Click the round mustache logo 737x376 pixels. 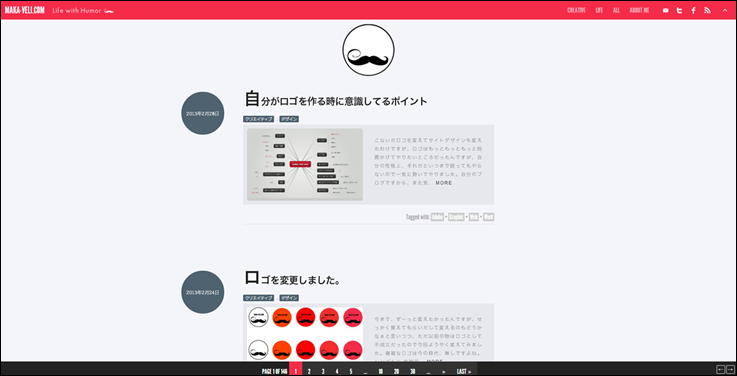click(368, 50)
